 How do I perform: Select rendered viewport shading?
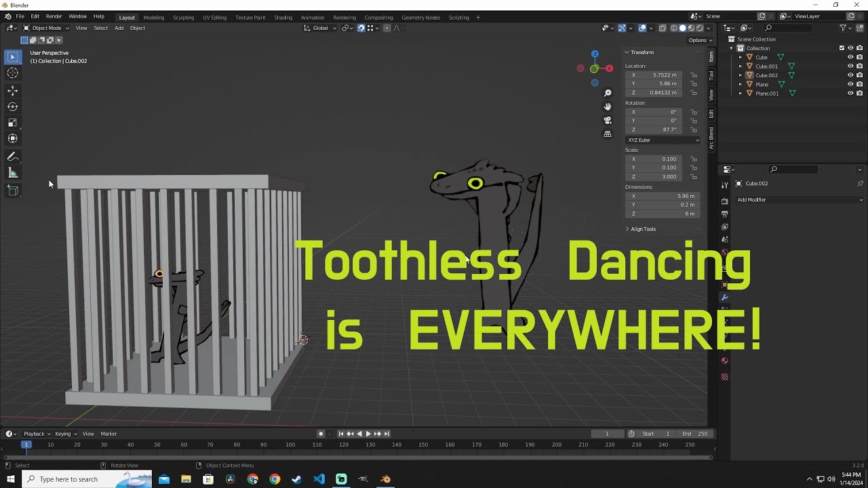(700, 28)
